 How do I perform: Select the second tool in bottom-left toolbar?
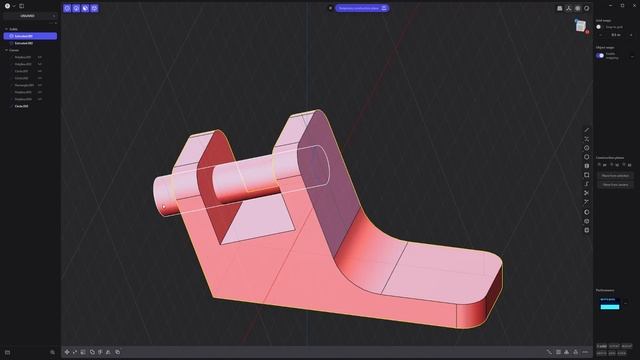[75, 352]
